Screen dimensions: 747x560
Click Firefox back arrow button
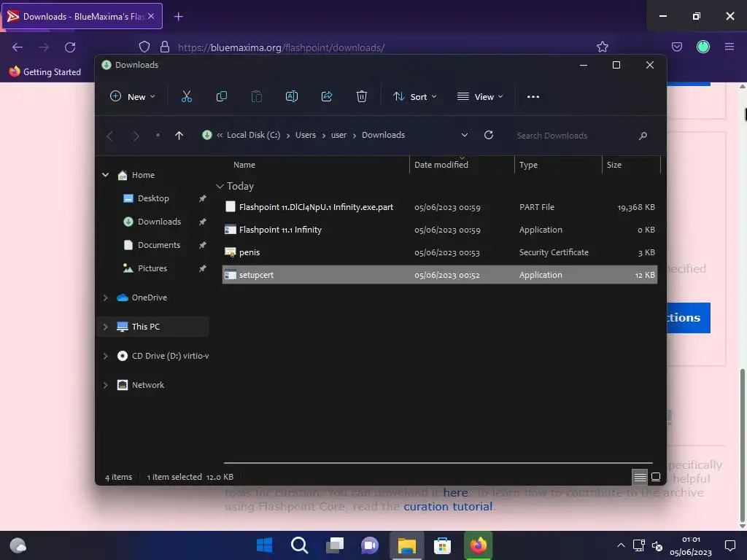(18, 47)
